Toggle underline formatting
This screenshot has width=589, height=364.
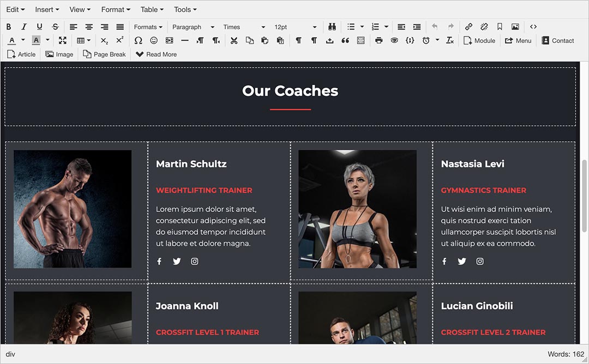tap(39, 27)
